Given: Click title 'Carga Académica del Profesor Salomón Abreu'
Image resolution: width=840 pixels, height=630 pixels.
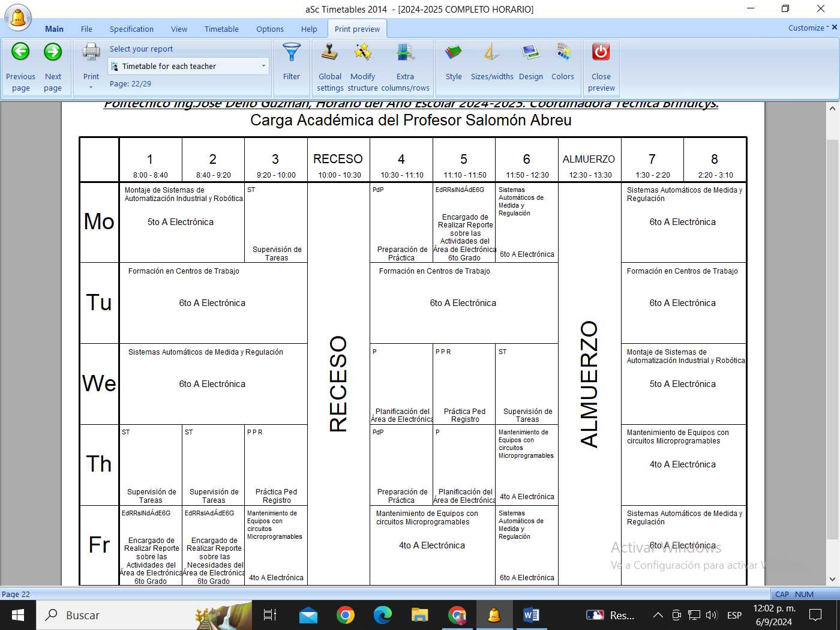Looking at the screenshot, I should pyautogui.click(x=410, y=121).
